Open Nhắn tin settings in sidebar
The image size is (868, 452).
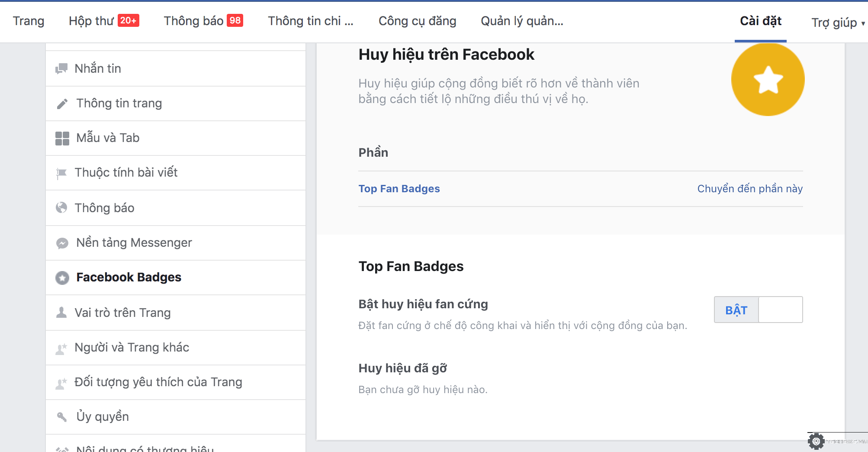[x=176, y=68]
